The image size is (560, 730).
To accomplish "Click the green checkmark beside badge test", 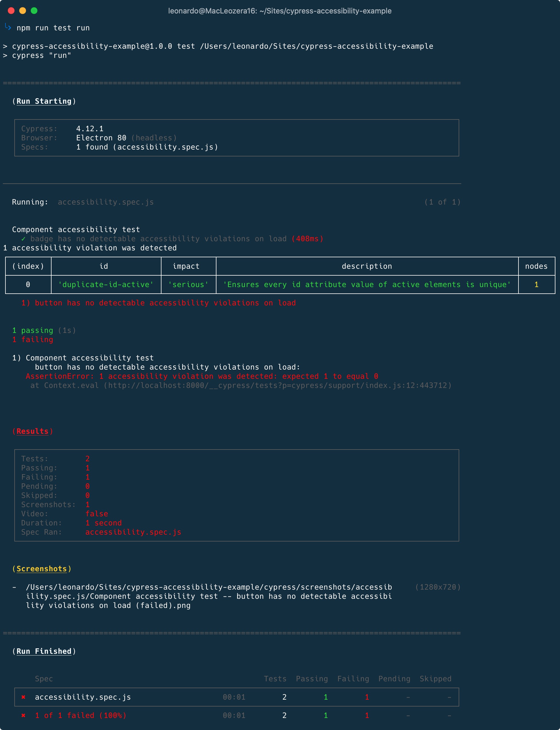I will [x=23, y=239].
